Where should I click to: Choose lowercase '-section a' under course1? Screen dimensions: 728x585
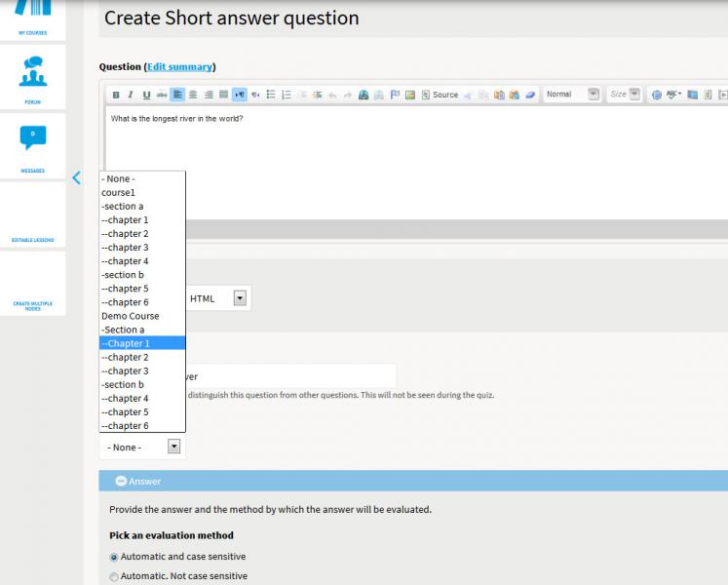tap(142, 207)
